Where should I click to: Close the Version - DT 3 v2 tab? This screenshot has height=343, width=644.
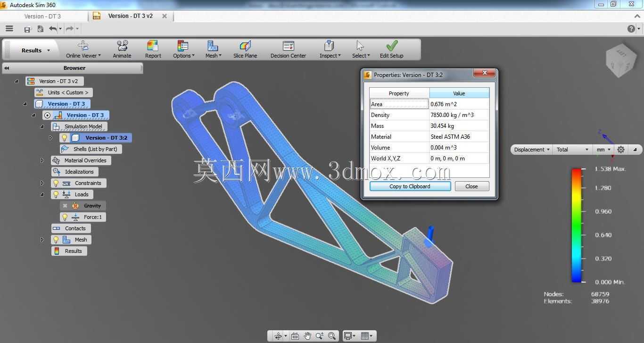pos(165,16)
